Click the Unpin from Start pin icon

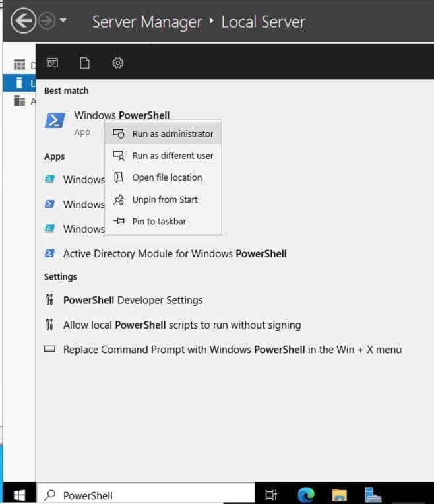(x=119, y=199)
